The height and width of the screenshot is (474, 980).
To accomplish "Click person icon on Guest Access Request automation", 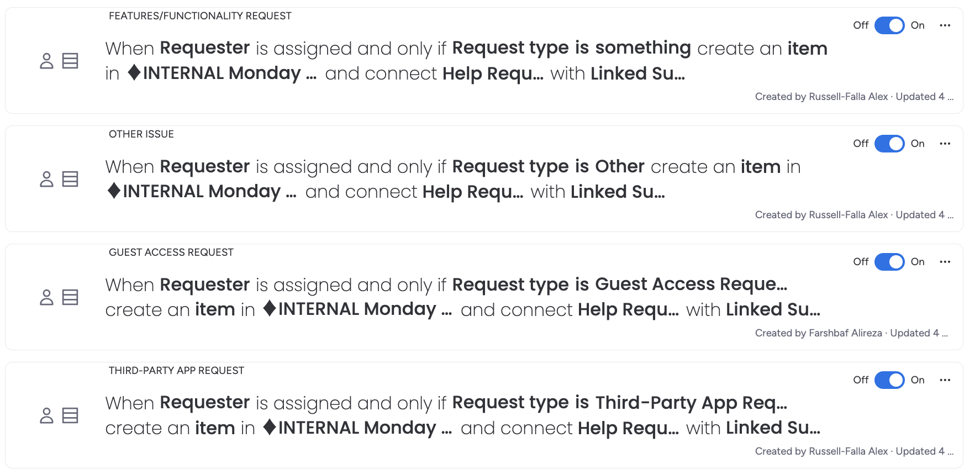I will [x=47, y=297].
